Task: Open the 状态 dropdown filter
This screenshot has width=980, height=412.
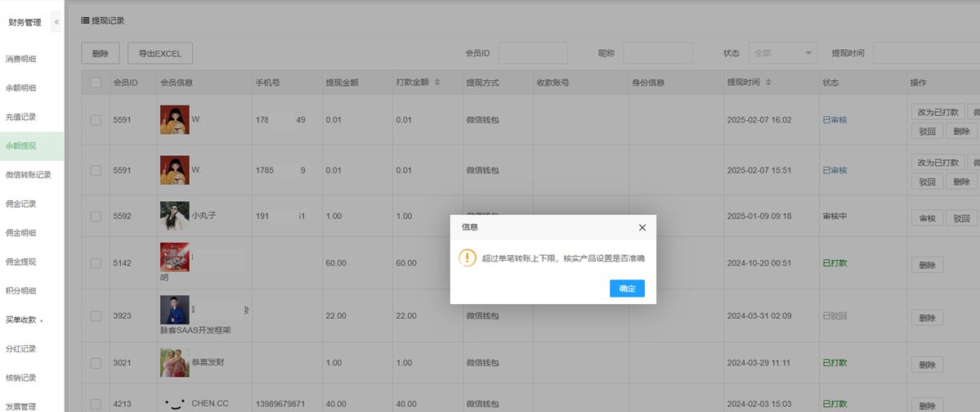Action: 781,53
